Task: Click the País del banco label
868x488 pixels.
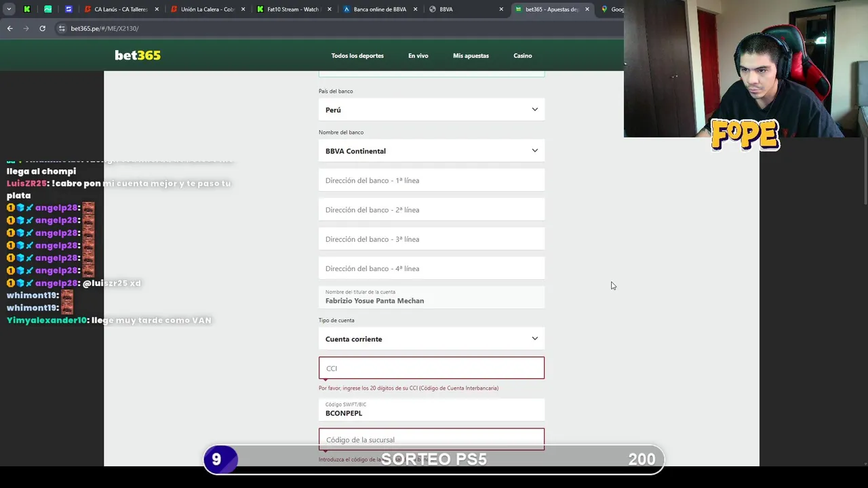Action: click(x=336, y=91)
